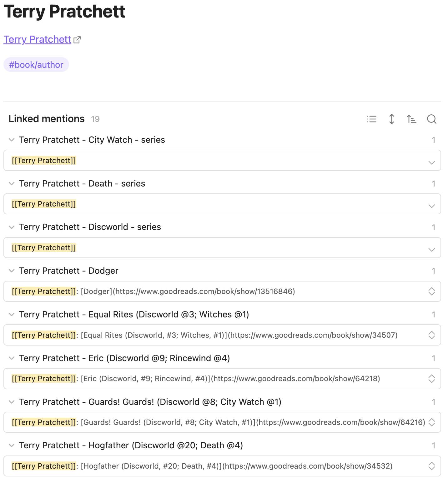Collapse the Equal Rites mention group
This screenshot has height=478, width=448.
[x=12, y=314]
